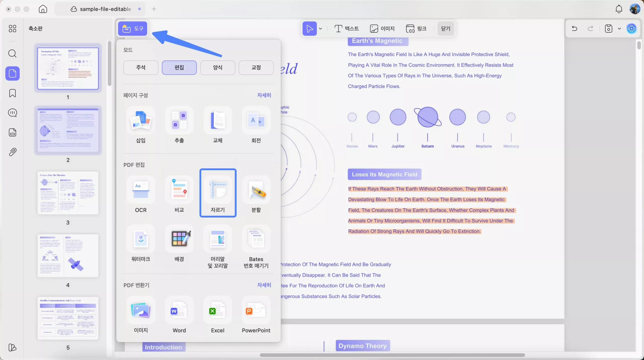The height and width of the screenshot is (360, 644).
Task: Redo the last action
Action: [x=590, y=29]
